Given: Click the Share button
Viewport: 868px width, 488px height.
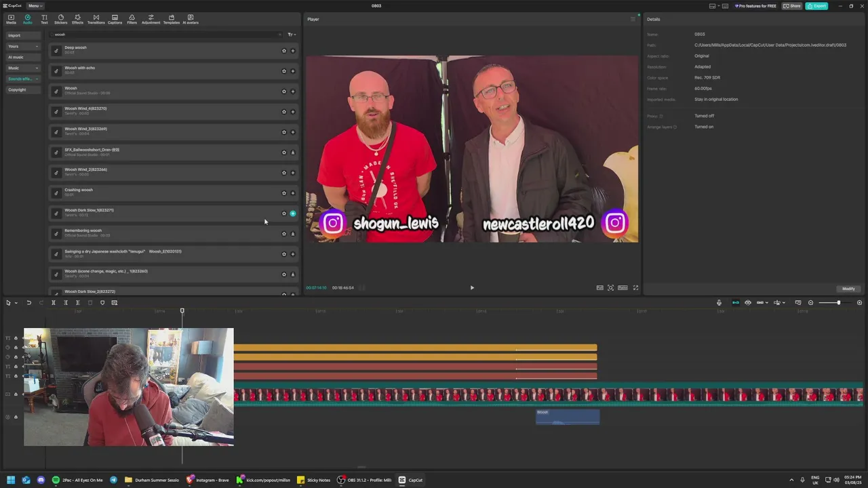Looking at the screenshot, I should point(792,6).
